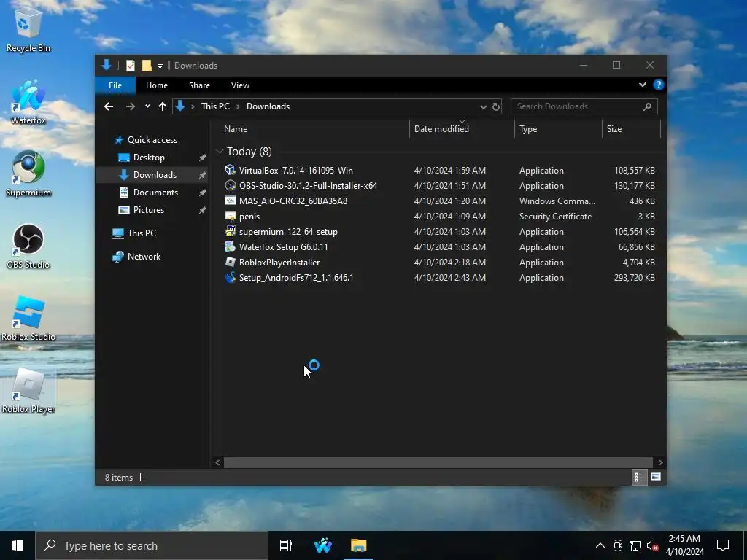The height and width of the screenshot is (560, 747).
Task: Select Quick access in navigation pane
Action: [146, 139]
